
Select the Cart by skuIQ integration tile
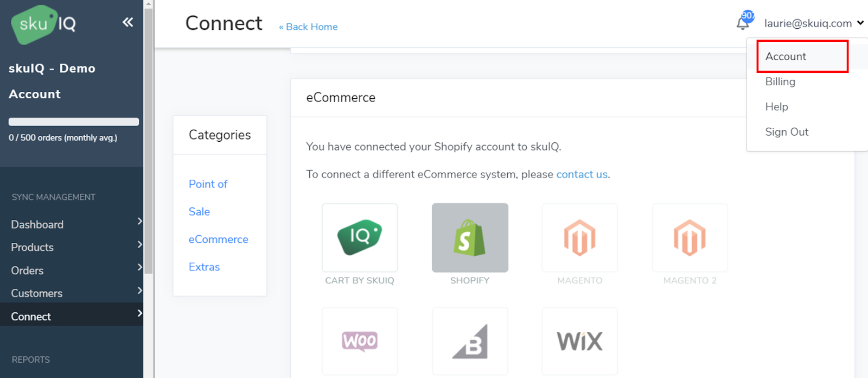point(360,238)
